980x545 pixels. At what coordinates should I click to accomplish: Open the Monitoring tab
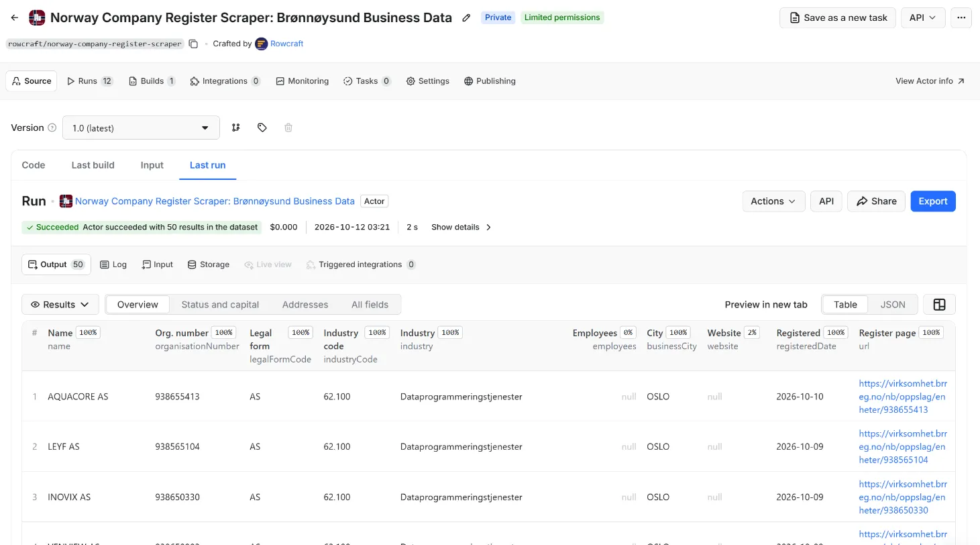click(303, 81)
